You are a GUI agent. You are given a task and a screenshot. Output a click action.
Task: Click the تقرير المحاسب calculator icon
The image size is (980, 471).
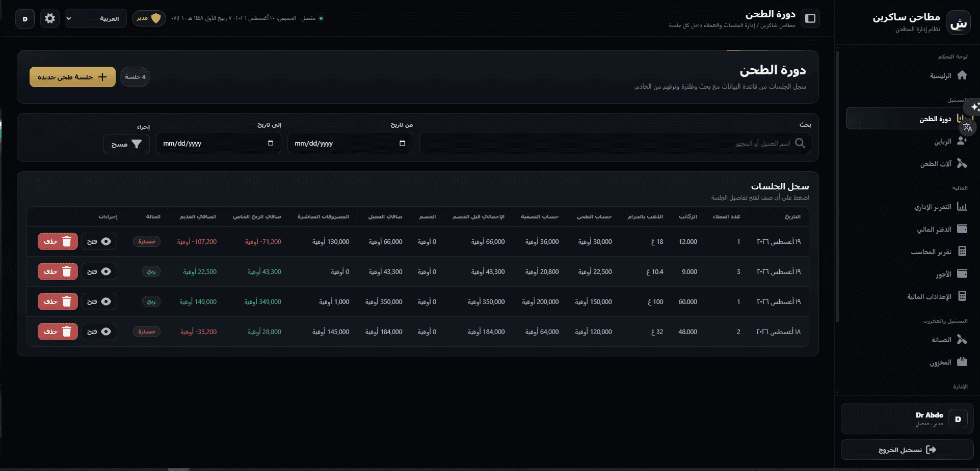(x=962, y=252)
